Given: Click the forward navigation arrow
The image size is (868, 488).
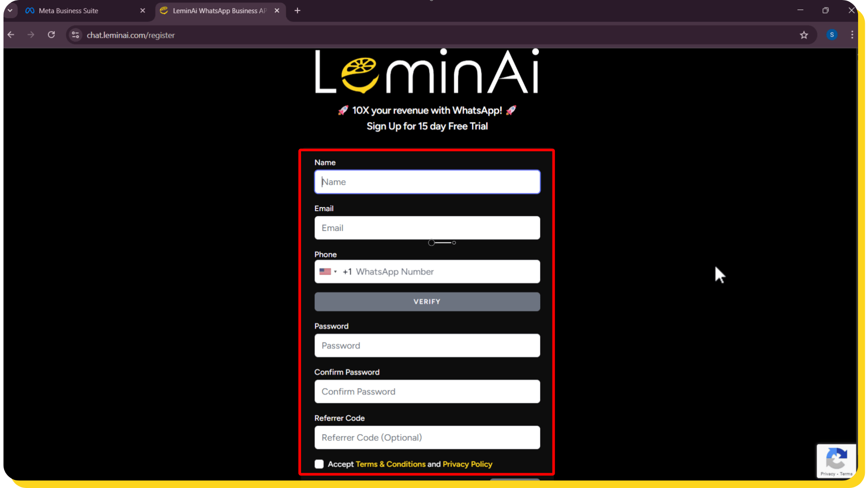Looking at the screenshot, I should tap(31, 35).
